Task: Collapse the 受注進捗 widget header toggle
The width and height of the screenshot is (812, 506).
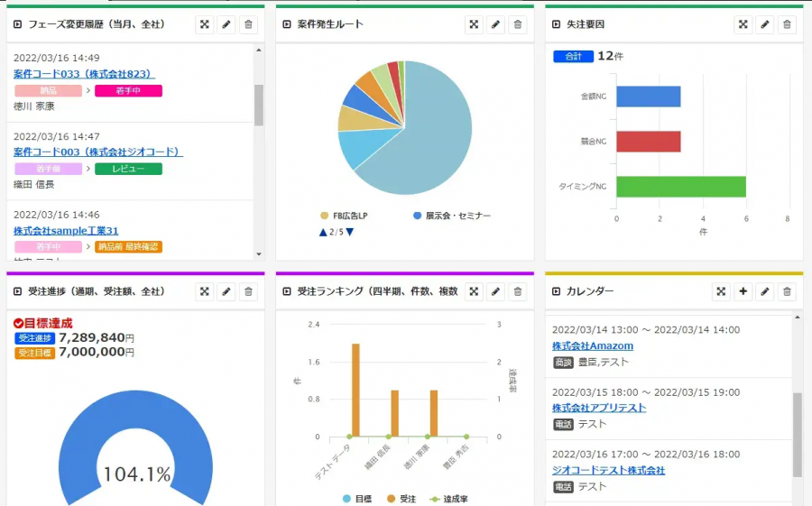Action: tap(18, 291)
